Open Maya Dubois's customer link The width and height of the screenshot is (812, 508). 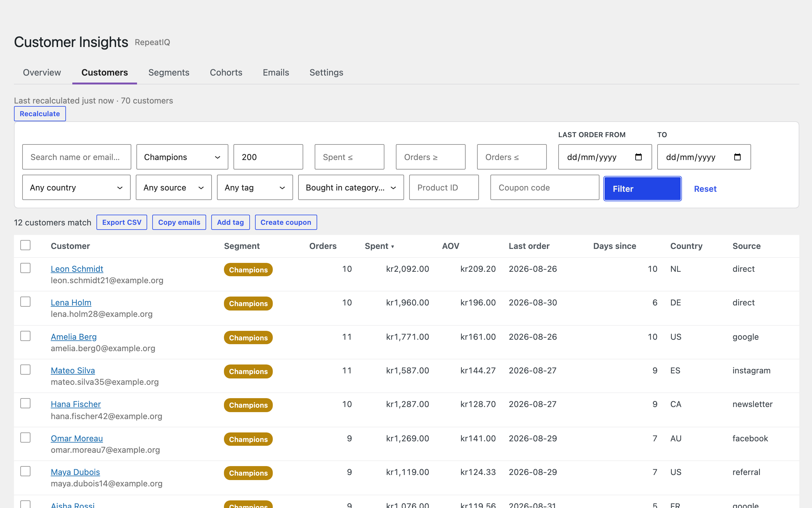pos(75,472)
